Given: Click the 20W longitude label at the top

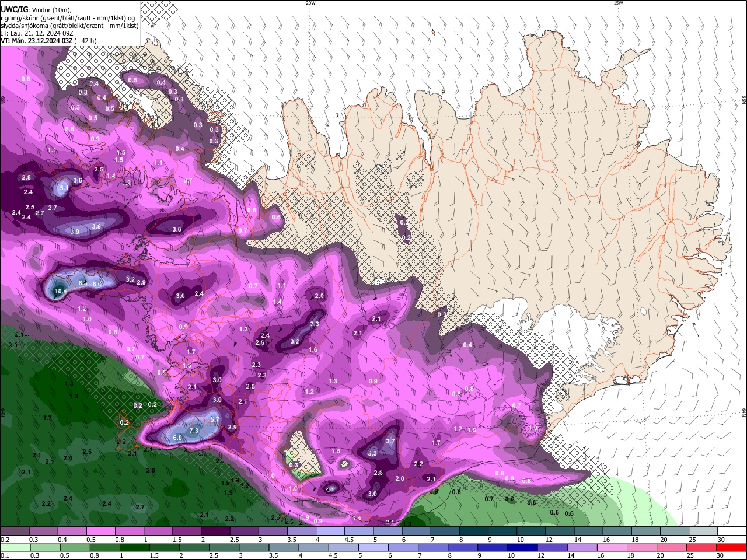Looking at the screenshot, I should (x=310, y=3).
